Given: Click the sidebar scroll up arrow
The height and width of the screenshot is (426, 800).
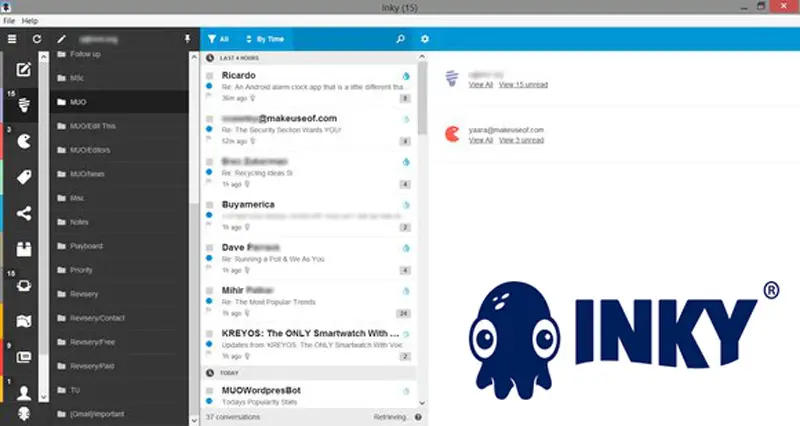Looking at the screenshot, I should (44, 58).
